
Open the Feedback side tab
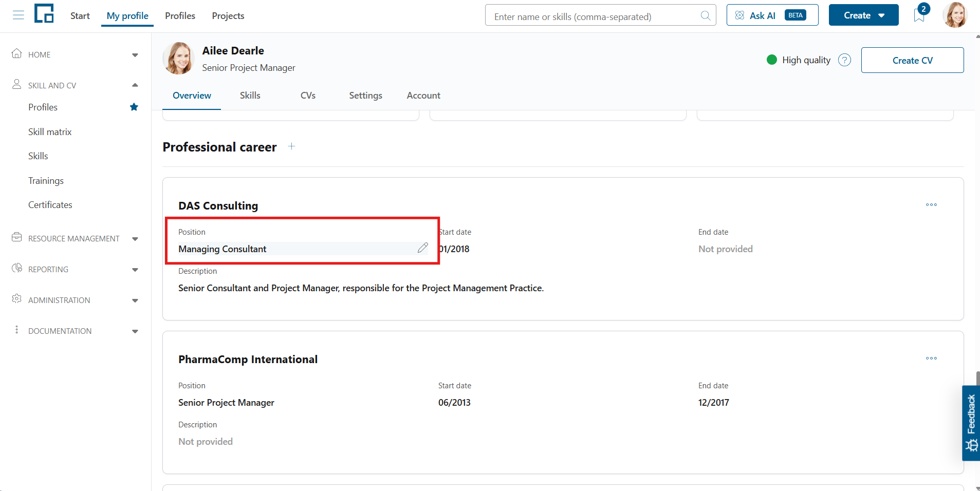971,423
